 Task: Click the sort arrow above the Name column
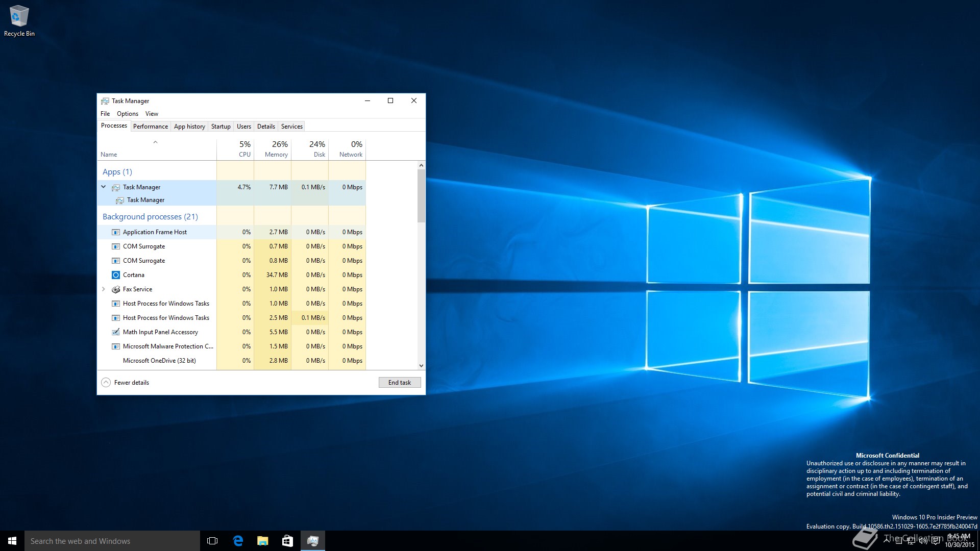(155, 142)
